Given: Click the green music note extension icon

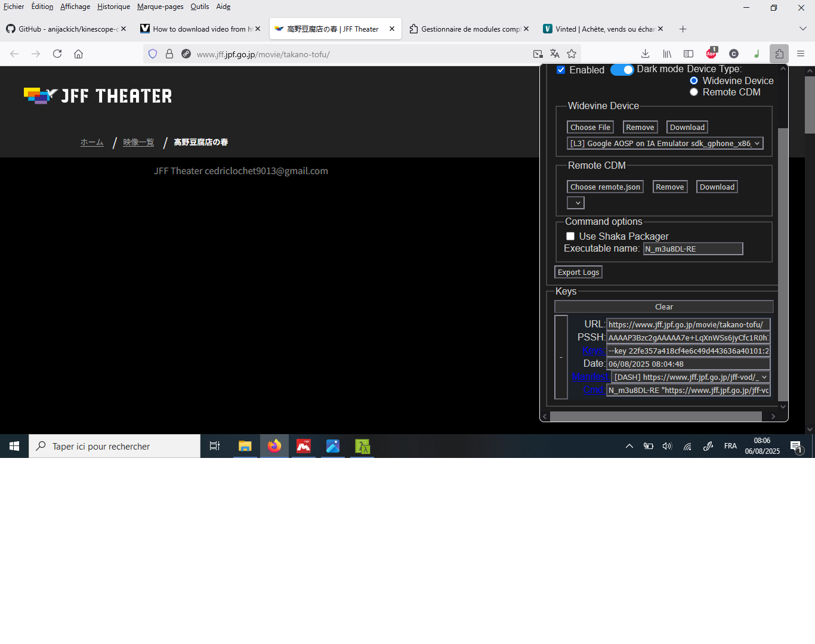Looking at the screenshot, I should pyautogui.click(x=757, y=54).
